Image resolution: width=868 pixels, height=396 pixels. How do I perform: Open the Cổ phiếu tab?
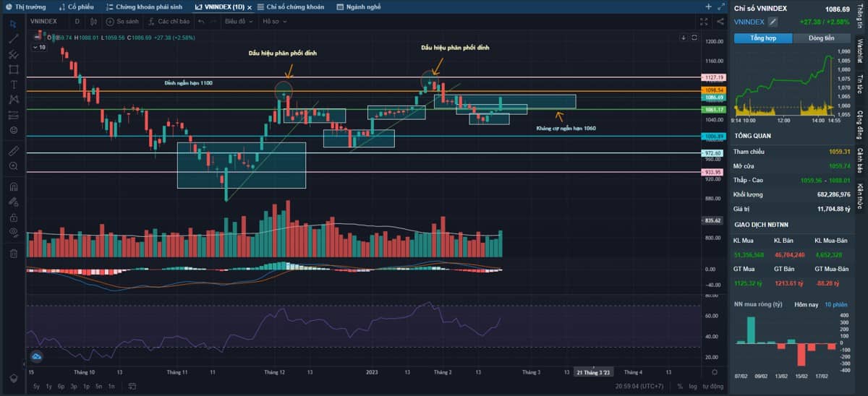[x=76, y=7]
